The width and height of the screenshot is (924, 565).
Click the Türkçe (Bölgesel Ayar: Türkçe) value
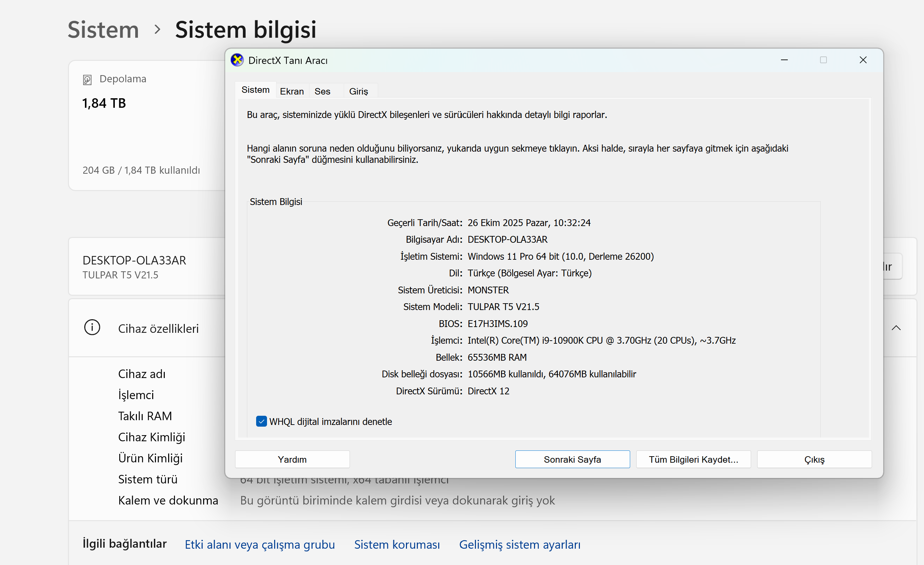(x=530, y=273)
